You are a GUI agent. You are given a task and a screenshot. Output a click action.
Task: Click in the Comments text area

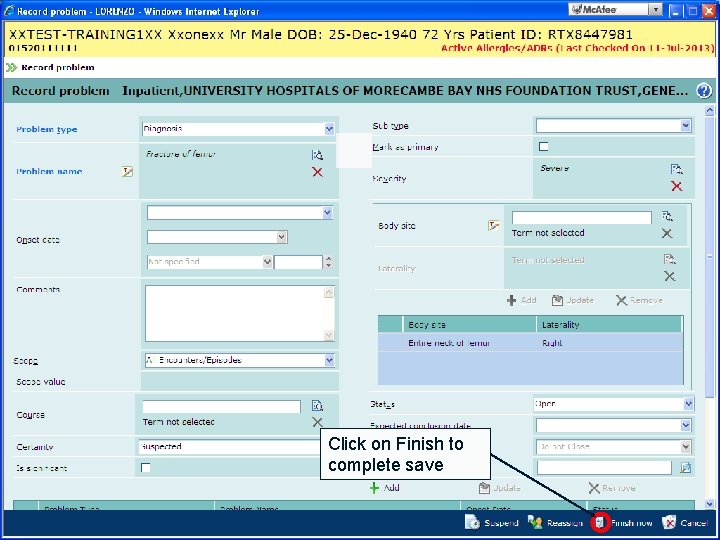234,314
